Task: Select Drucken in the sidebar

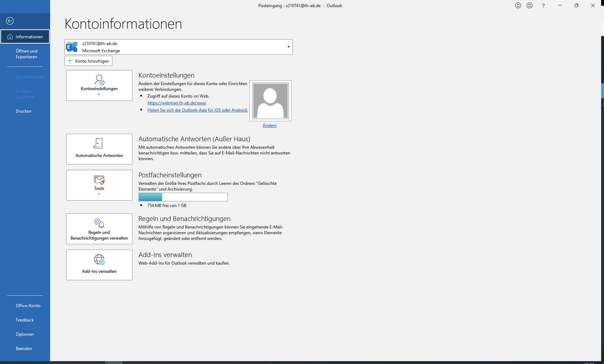Action: (24, 111)
